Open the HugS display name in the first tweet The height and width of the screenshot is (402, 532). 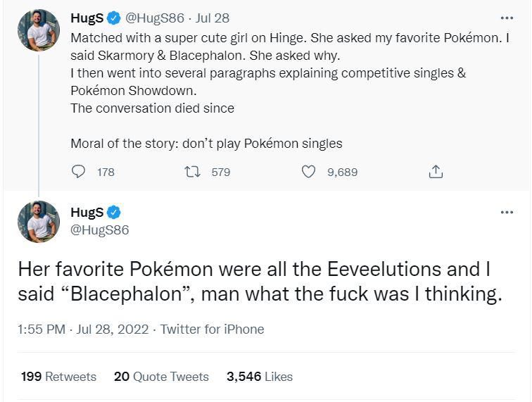point(87,18)
